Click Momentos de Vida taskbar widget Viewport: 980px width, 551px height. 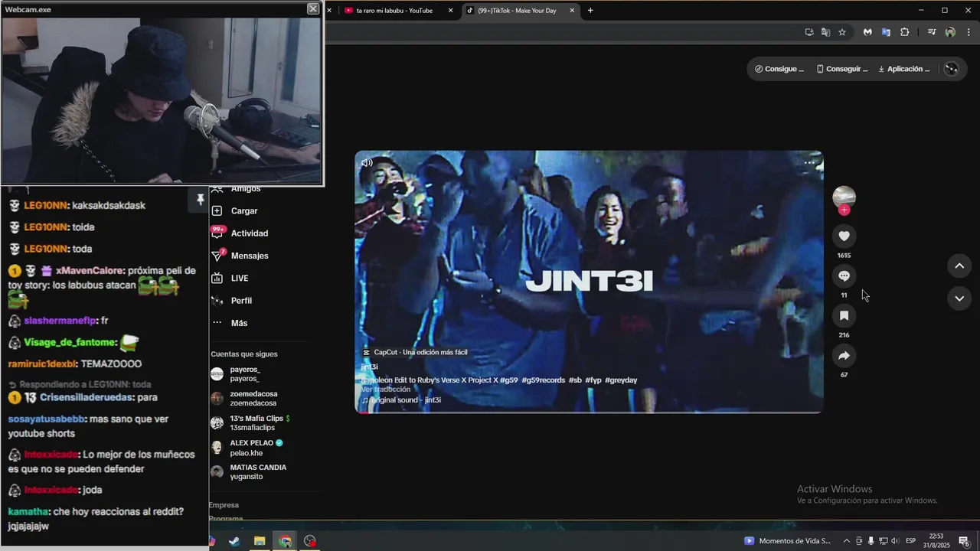tap(787, 541)
